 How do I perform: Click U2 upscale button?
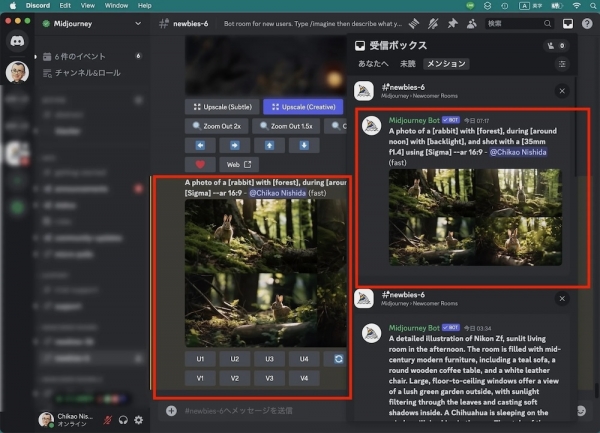coord(235,359)
